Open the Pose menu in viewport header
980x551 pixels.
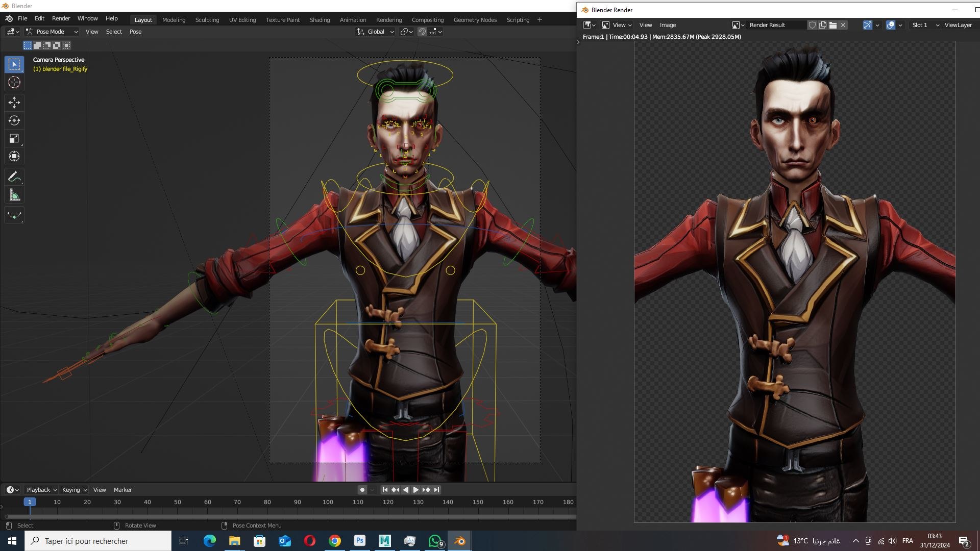click(x=135, y=32)
